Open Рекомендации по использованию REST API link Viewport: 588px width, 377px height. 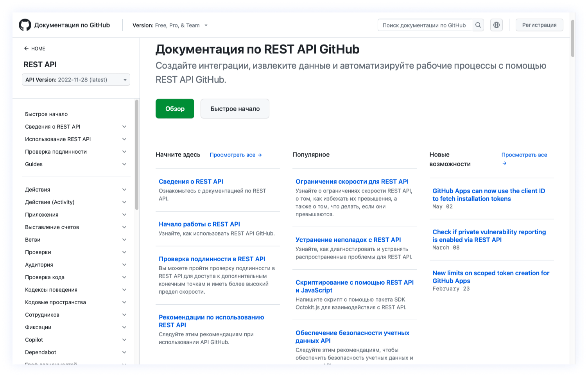pos(211,321)
